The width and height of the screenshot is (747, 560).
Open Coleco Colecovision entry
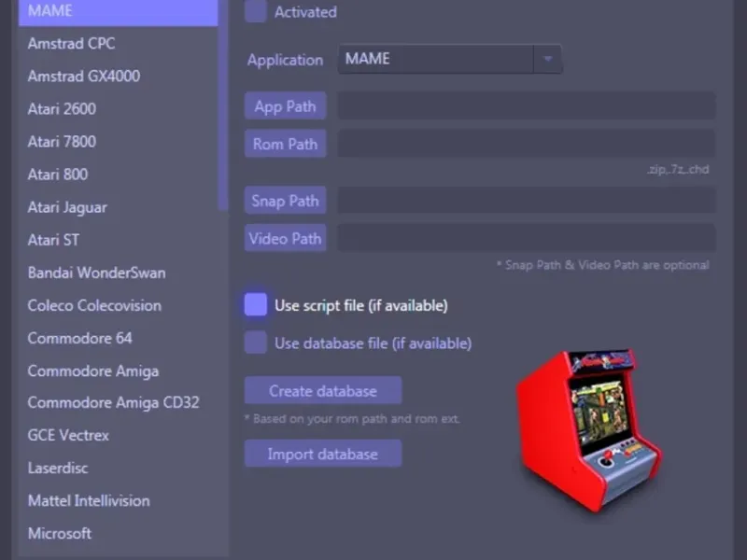(x=94, y=306)
